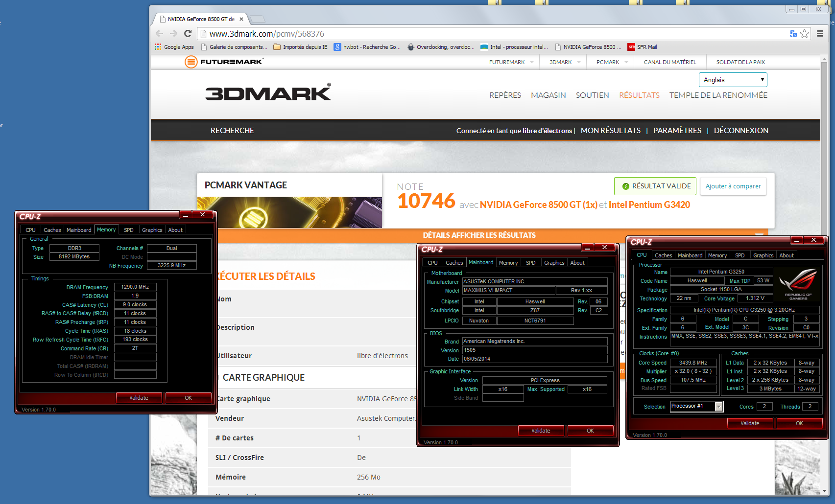The width and height of the screenshot is (835, 504).
Task: Open the hwbot - Recherche Google bookmark
Action: coord(367,47)
